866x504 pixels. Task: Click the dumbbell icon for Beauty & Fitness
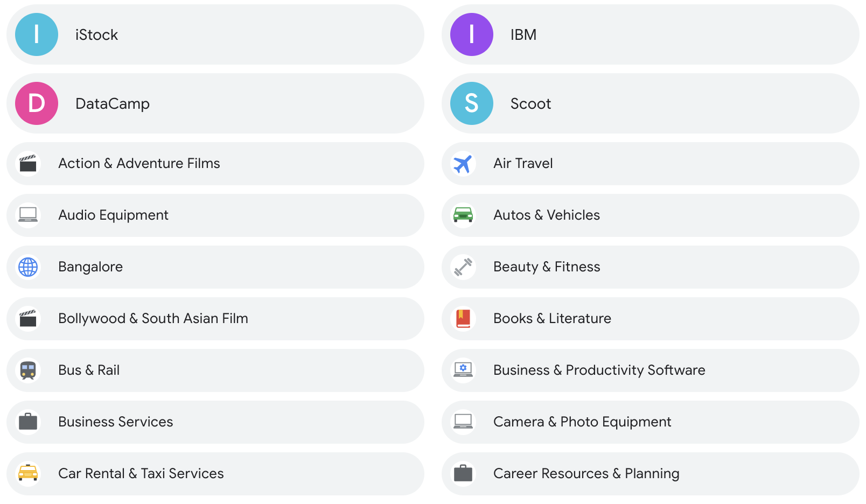coord(463,267)
